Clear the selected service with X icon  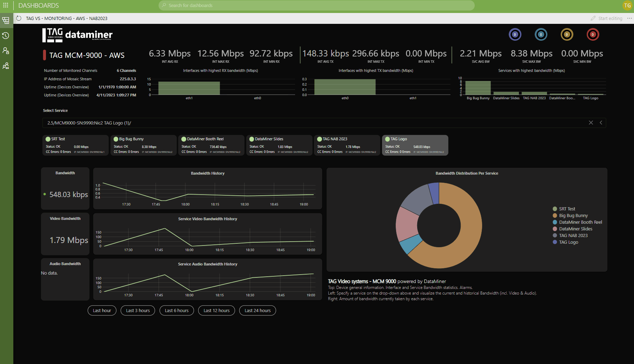click(591, 123)
